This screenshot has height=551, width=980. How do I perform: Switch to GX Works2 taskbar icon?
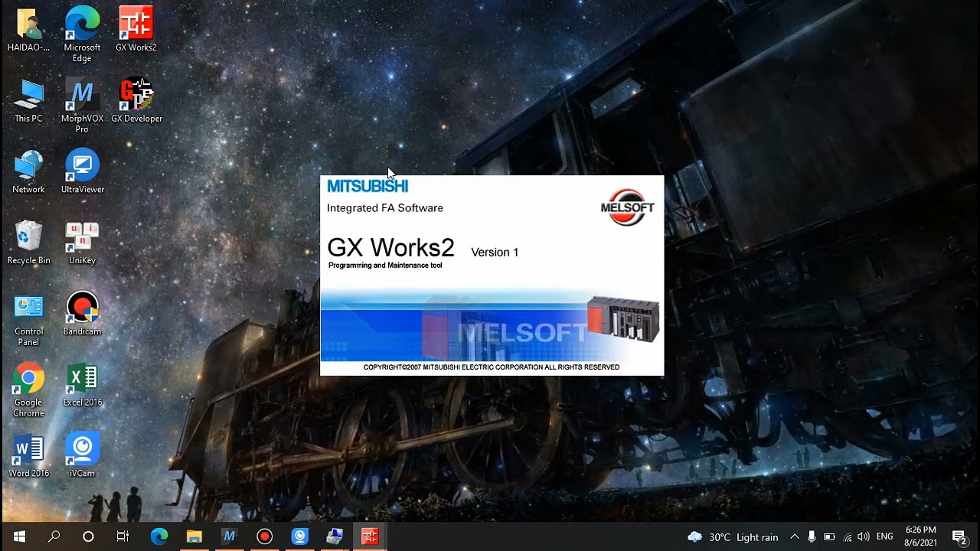[x=370, y=536]
